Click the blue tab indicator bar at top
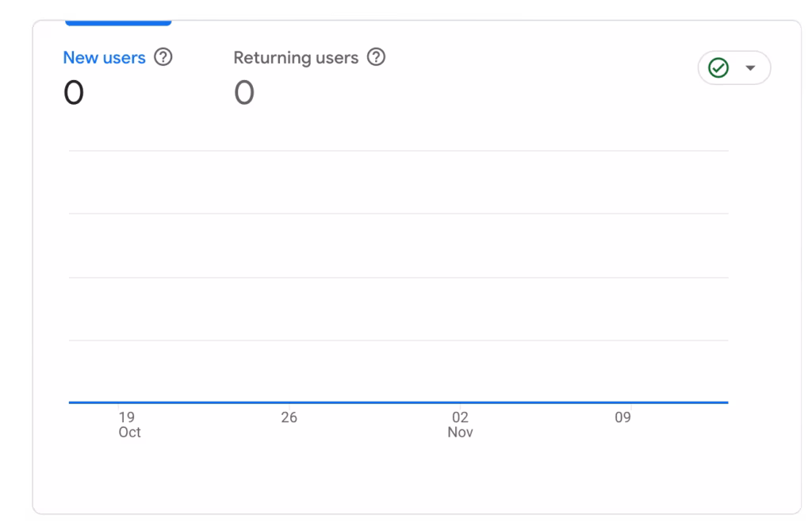812x527 pixels. point(118,21)
